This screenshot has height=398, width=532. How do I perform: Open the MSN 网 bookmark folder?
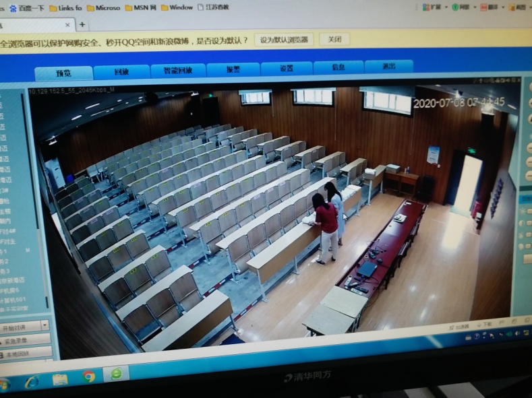tap(141, 7)
